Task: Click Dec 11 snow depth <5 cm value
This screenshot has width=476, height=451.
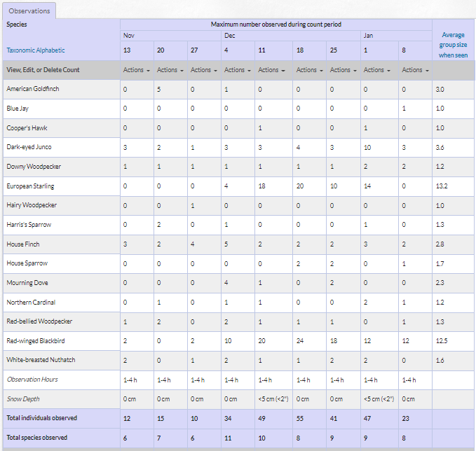Action: pyautogui.click(x=273, y=399)
